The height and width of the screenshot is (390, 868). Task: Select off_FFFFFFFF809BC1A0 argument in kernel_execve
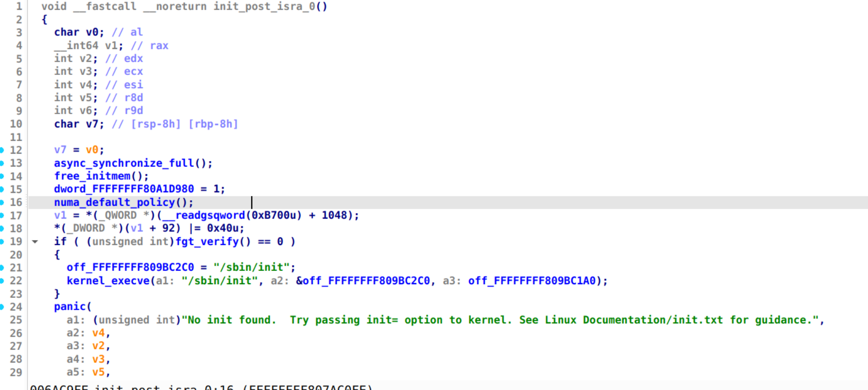(x=532, y=281)
